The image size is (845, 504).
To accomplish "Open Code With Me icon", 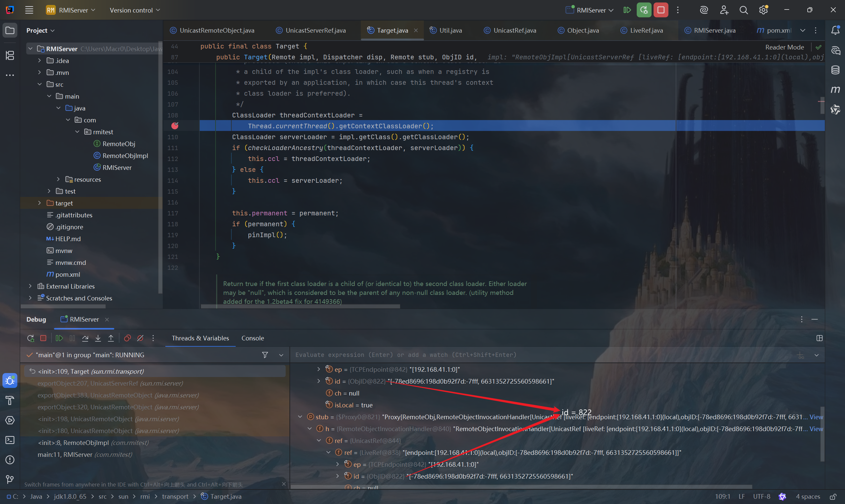I will (724, 10).
